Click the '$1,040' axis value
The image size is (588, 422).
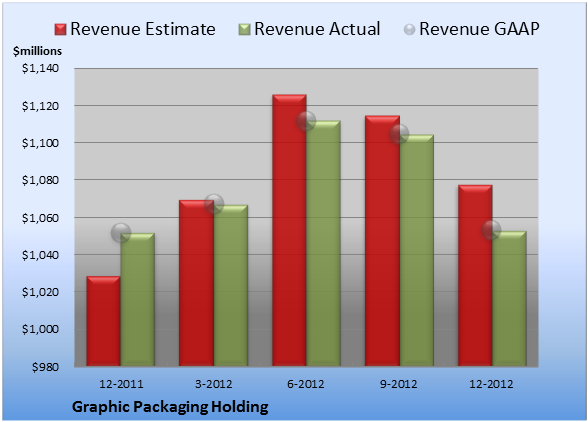(x=40, y=255)
